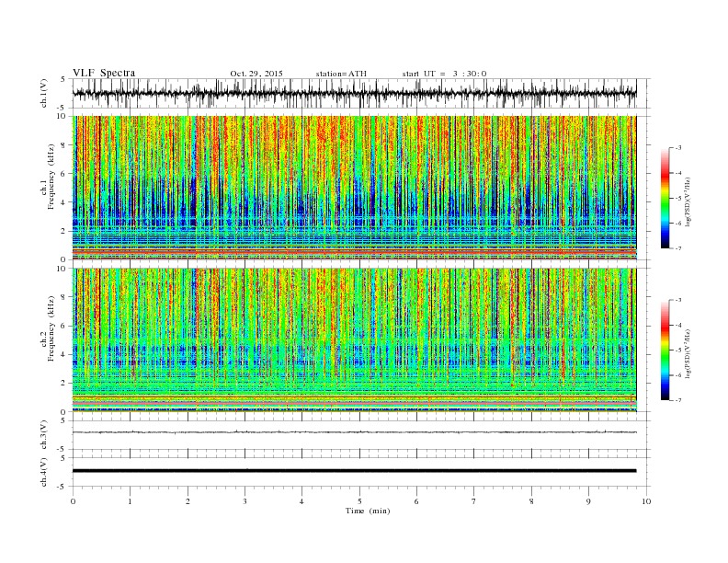Click the '4' kHz tick on ch.2 spectrogram
Image resolution: width=728 pixels, height=563 pixels.
point(64,355)
